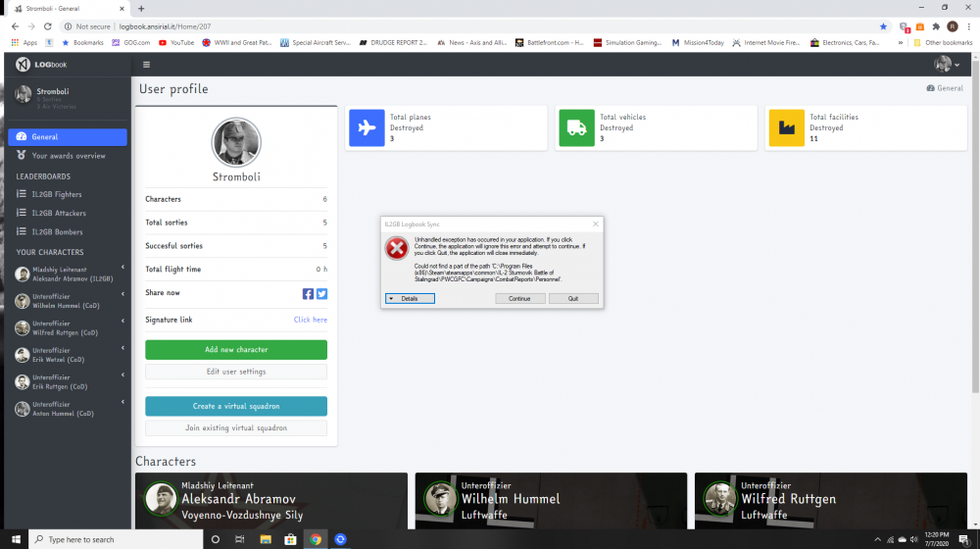Screen dimensions: 980x549
Task: Click Edit user settings button
Action: pyautogui.click(x=236, y=372)
